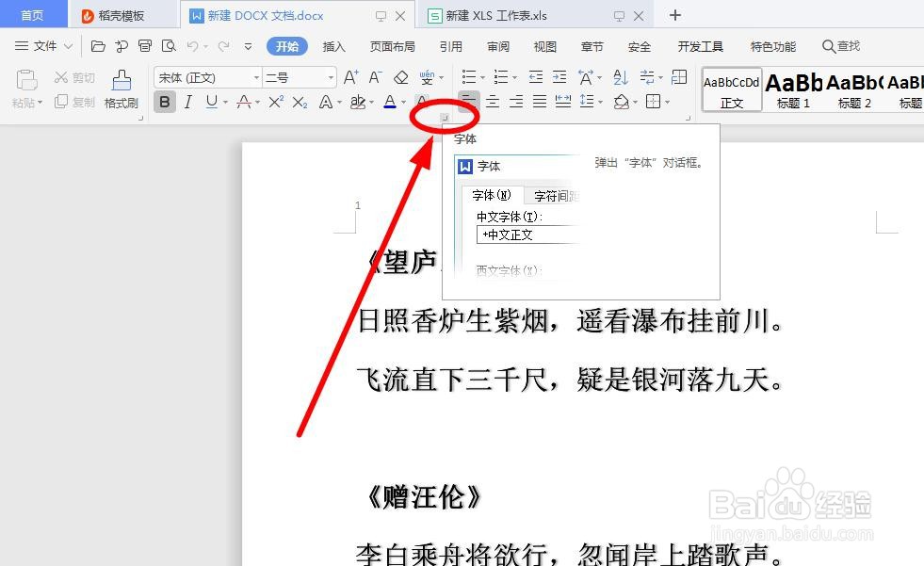
Task: Select the underline icon
Action: [x=212, y=101]
